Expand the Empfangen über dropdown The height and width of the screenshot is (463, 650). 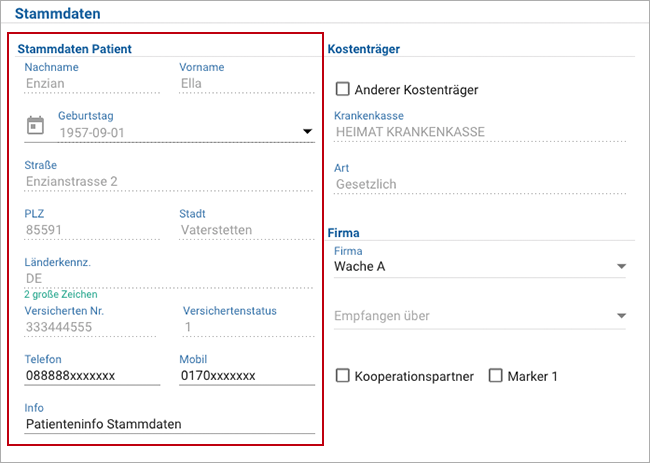click(480, 316)
